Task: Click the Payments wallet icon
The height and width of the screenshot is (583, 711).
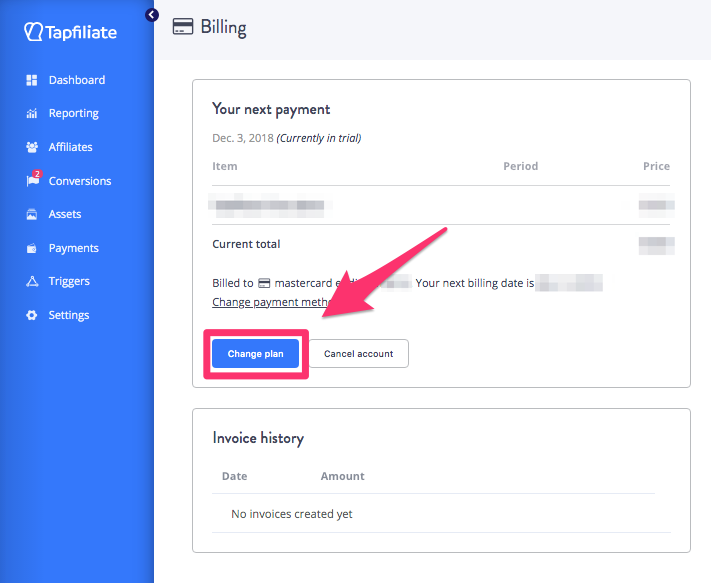Action: [32, 248]
